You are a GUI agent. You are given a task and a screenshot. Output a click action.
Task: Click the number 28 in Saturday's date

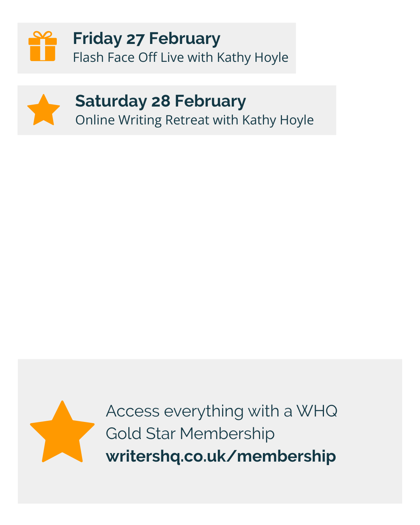[x=161, y=101]
